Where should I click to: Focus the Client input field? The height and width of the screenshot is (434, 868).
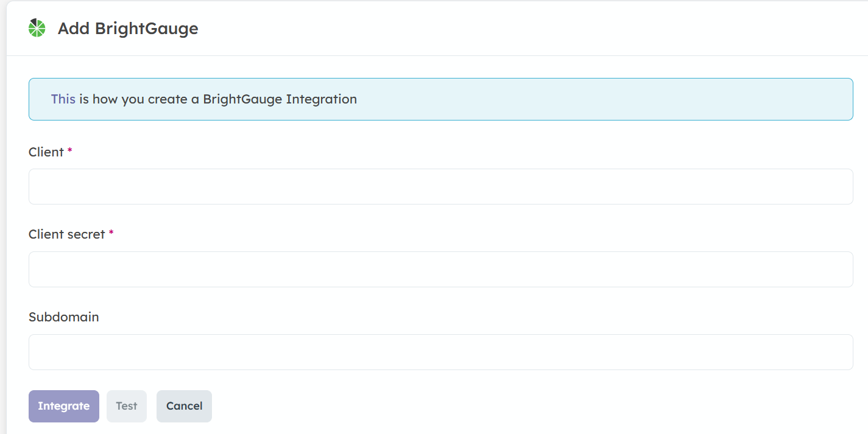pos(440,186)
